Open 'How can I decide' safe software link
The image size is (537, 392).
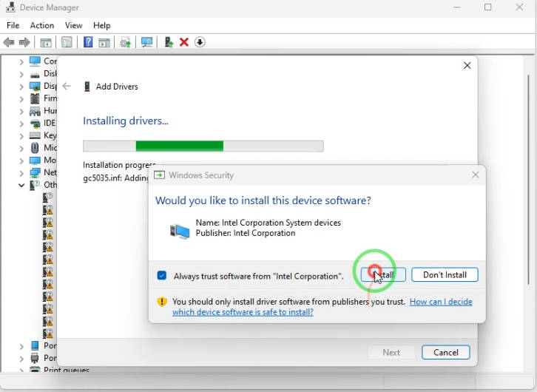[x=441, y=302]
